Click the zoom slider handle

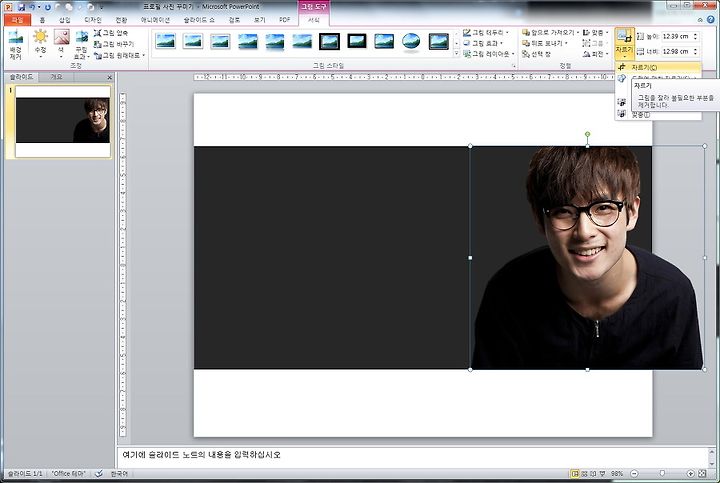click(662, 473)
